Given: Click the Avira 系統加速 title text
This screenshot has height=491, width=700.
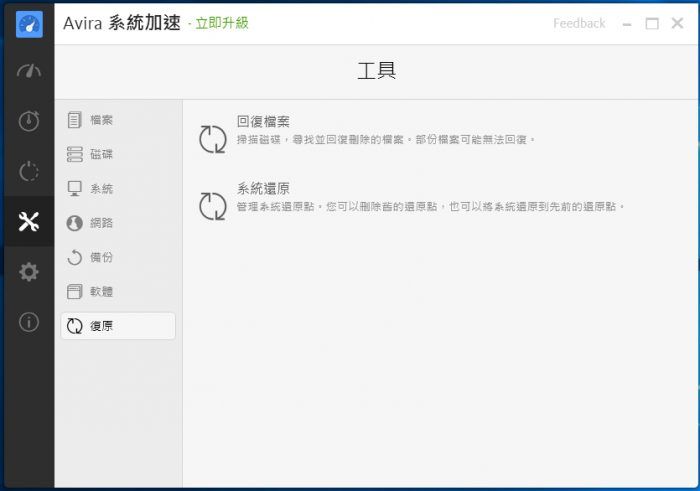Looking at the screenshot, I should tap(121, 23).
